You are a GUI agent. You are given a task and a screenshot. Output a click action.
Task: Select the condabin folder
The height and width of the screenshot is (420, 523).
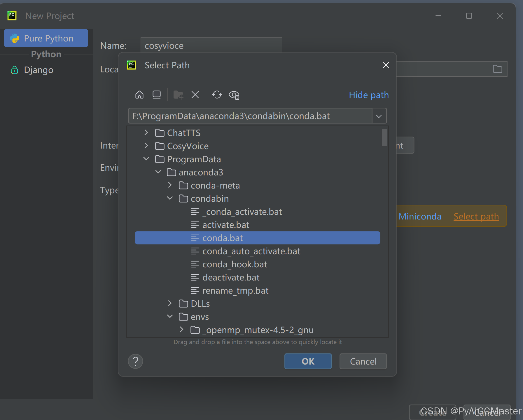click(204, 198)
